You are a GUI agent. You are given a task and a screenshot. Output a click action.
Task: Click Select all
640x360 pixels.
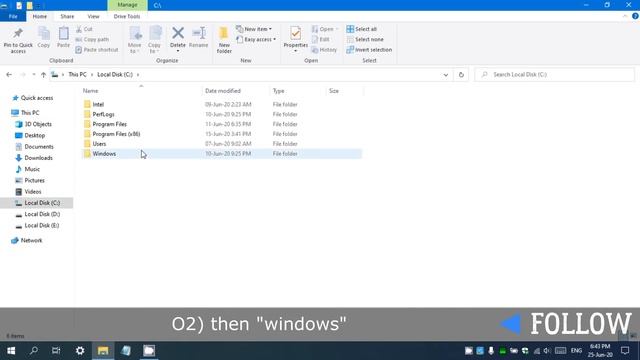(x=362, y=29)
